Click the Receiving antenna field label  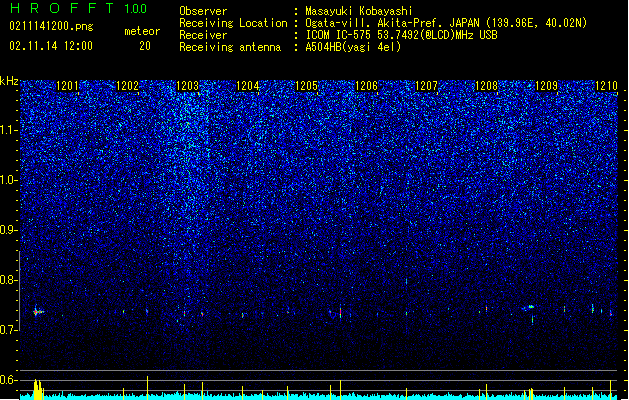(x=230, y=47)
